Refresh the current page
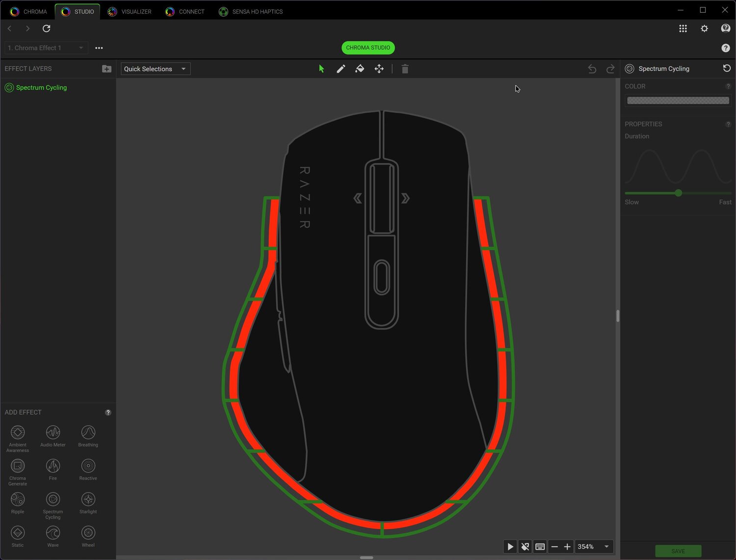 (x=47, y=28)
